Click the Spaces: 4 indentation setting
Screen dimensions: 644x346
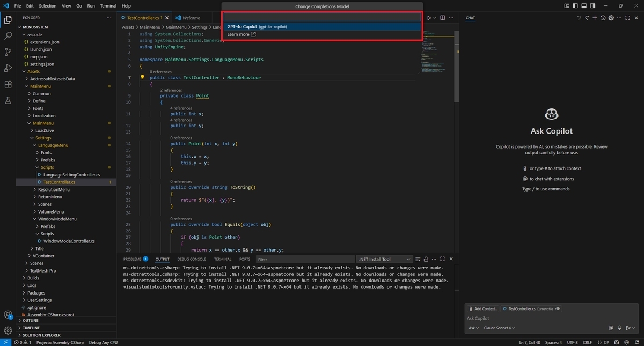click(x=553, y=342)
